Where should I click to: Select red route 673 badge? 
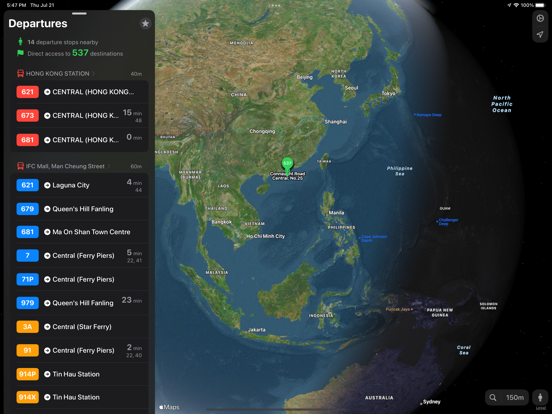(27, 115)
